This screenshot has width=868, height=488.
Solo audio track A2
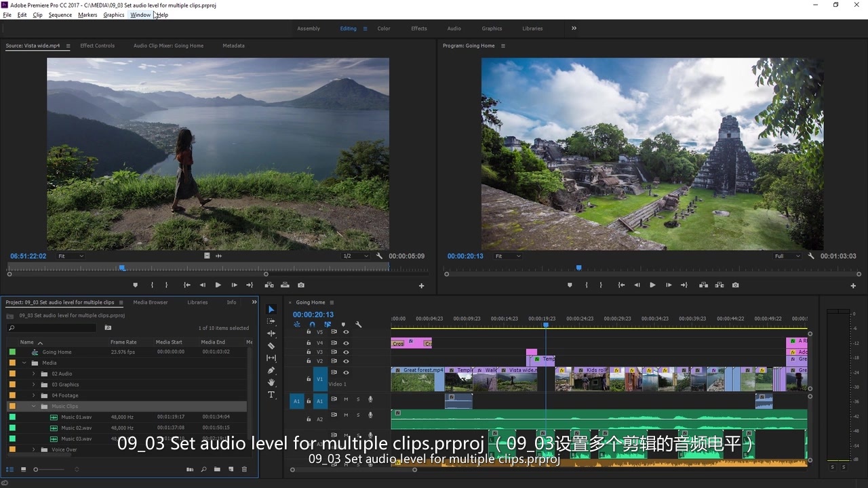click(358, 415)
